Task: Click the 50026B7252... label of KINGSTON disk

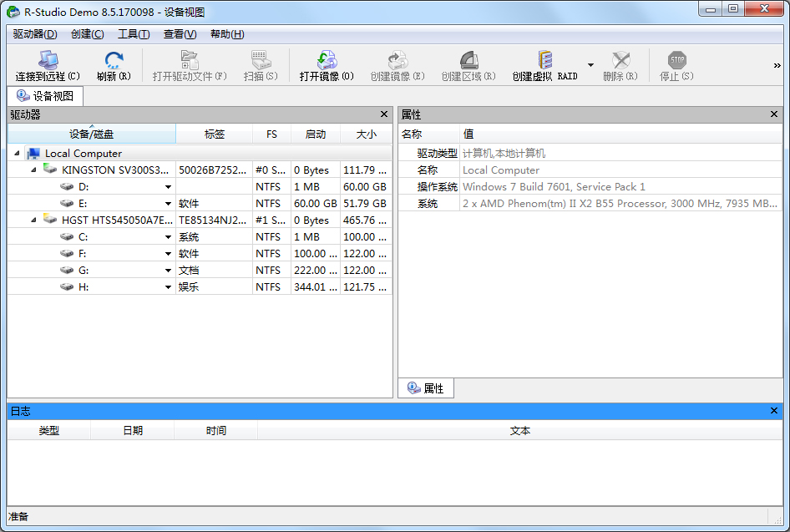Action: click(x=213, y=170)
